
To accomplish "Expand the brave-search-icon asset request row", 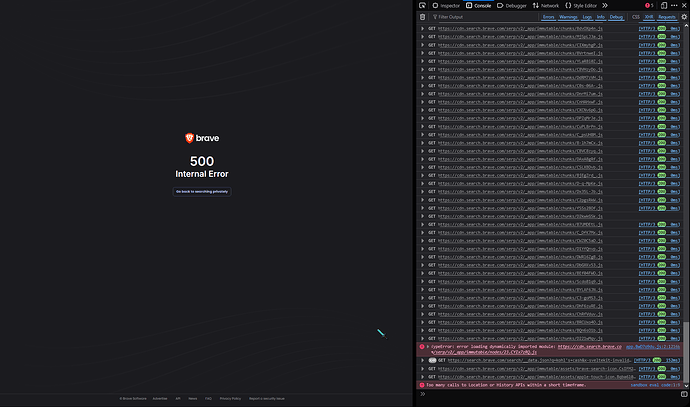I will (x=422, y=369).
